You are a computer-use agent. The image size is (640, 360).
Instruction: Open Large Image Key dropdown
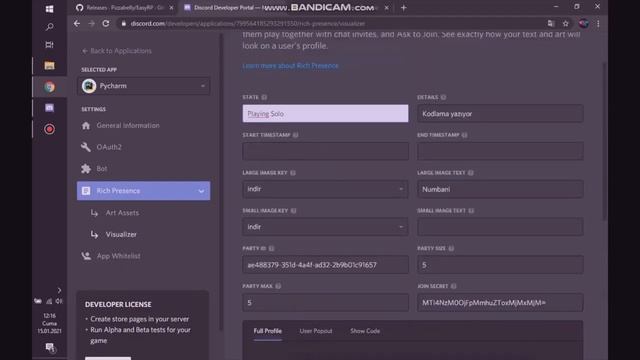tap(325, 189)
